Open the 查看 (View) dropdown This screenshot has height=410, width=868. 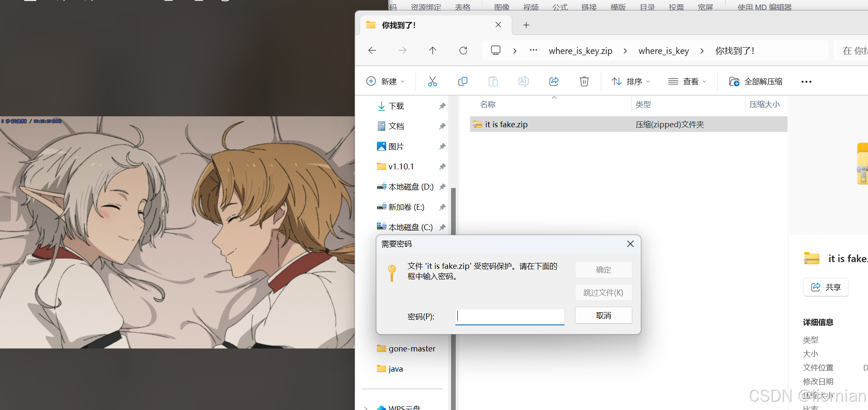coord(687,81)
